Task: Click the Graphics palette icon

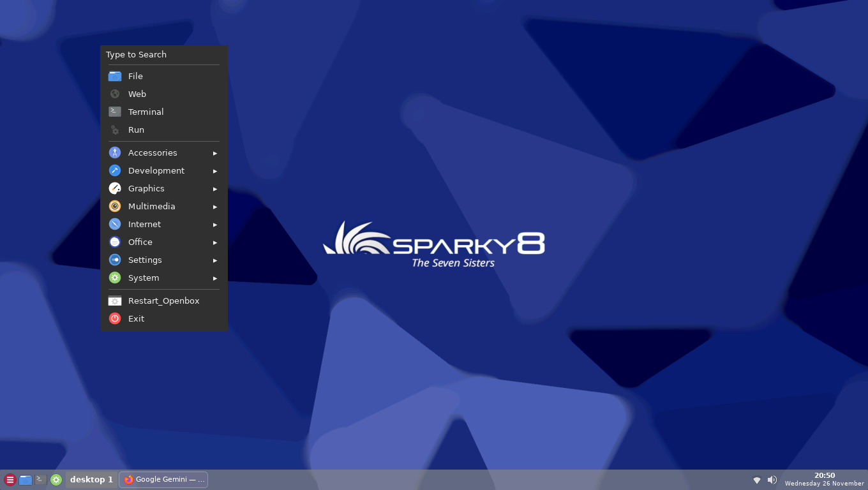Action: click(115, 188)
